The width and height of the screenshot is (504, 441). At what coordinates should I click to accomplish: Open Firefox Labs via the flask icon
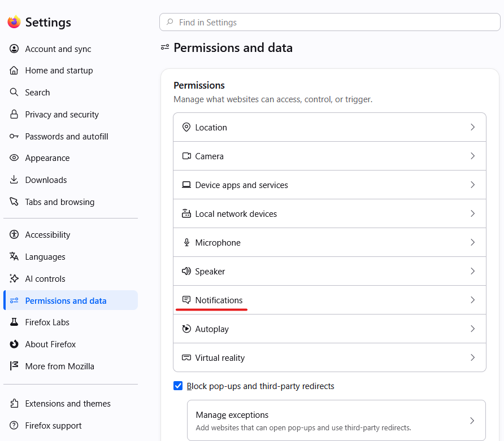tap(14, 322)
